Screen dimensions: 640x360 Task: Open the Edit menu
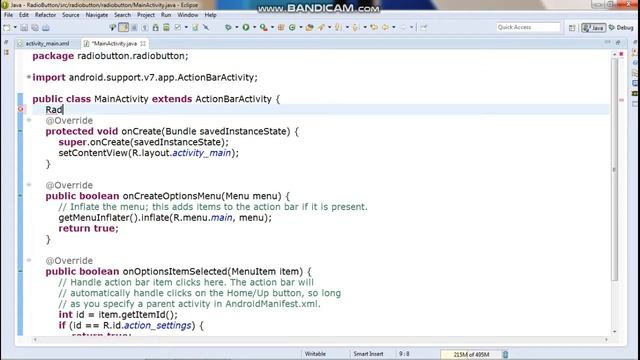(x=24, y=15)
